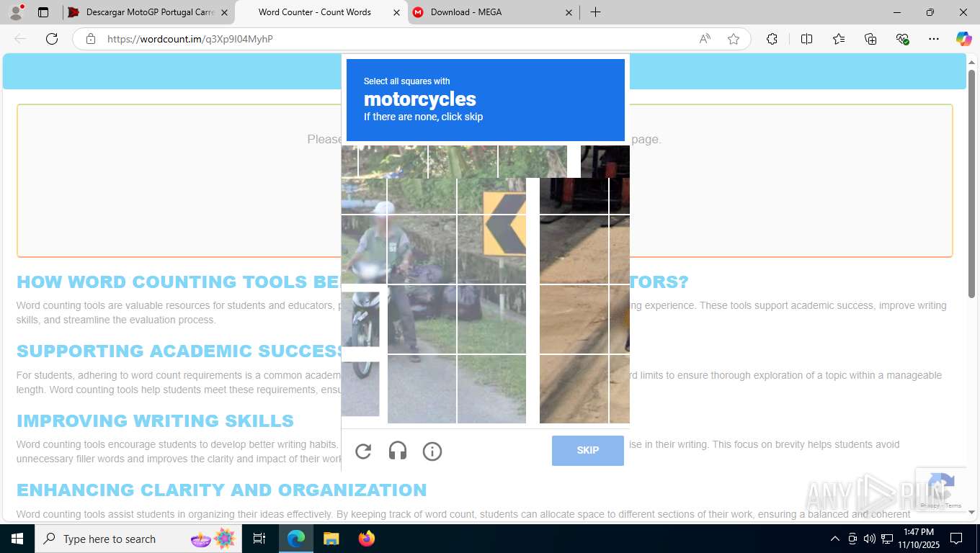Open volume control in tray
The height and width of the screenshot is (553, 980).
pyautogui.click(x=869, y=539)
